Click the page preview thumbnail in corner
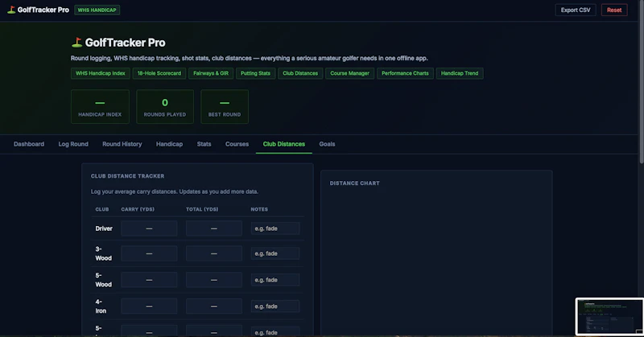644x337 pixels. click(609, 316)
